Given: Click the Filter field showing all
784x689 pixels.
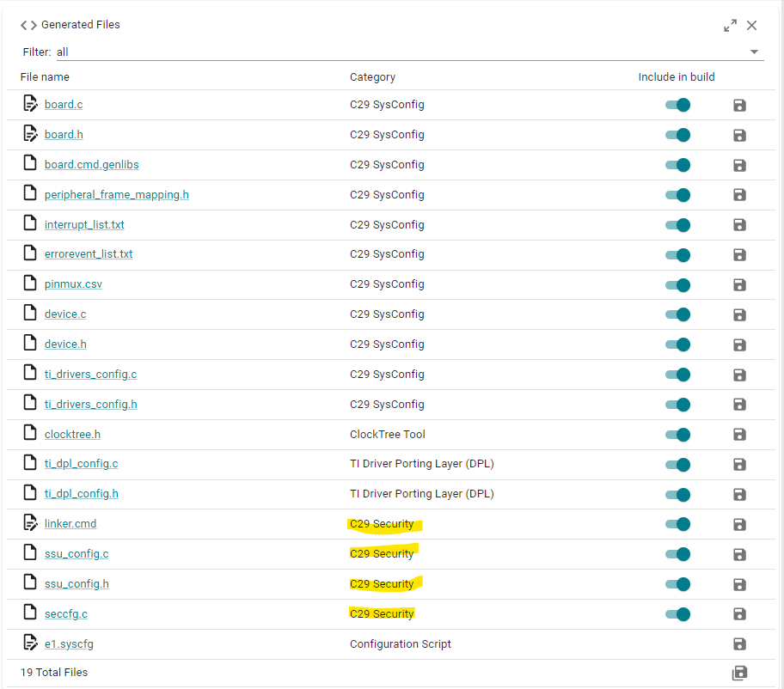Looking at the screenshot, I should (410, 52).
